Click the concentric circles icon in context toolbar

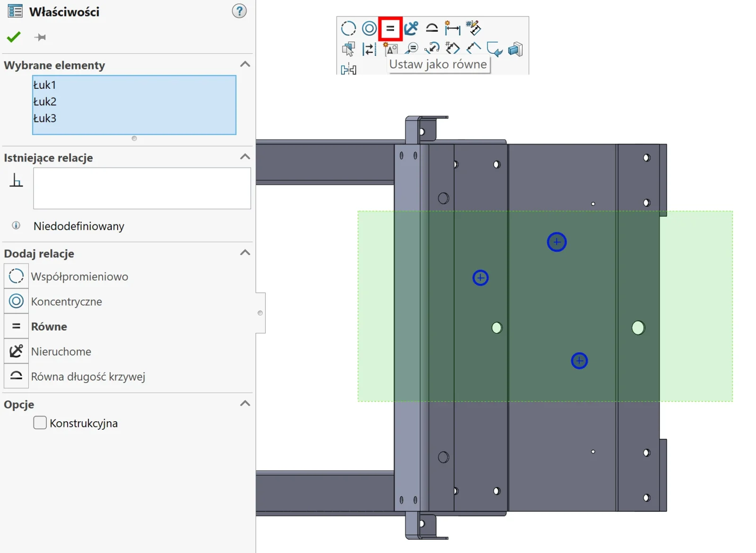[x=369, y=28]
